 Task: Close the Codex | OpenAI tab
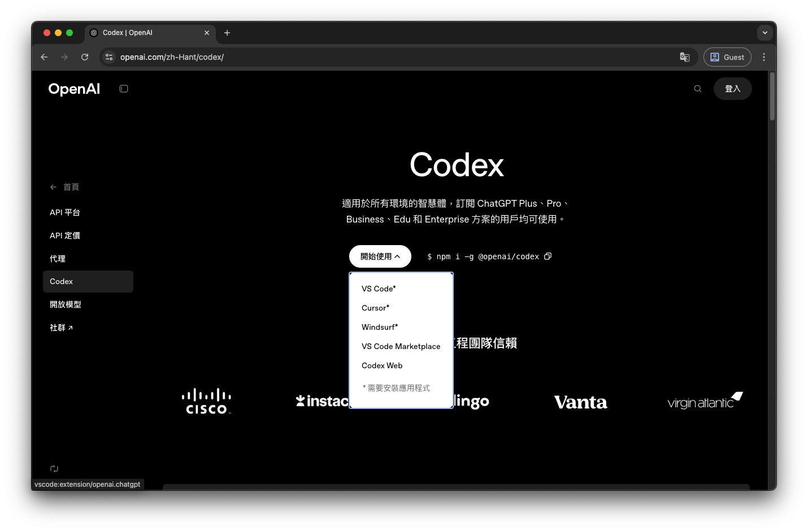(207, 33)
